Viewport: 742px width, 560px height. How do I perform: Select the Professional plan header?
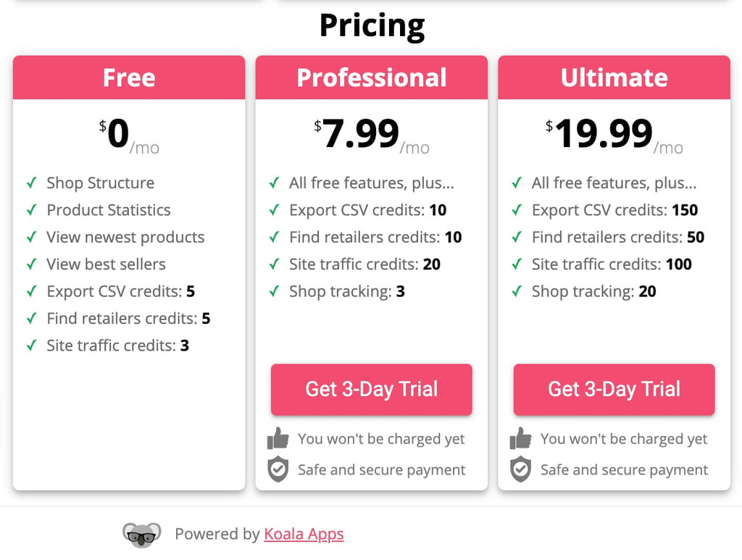[372, 78]
